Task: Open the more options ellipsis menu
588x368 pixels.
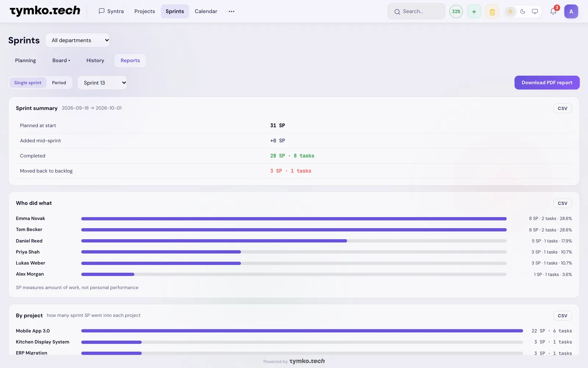Action: (232, 11)
